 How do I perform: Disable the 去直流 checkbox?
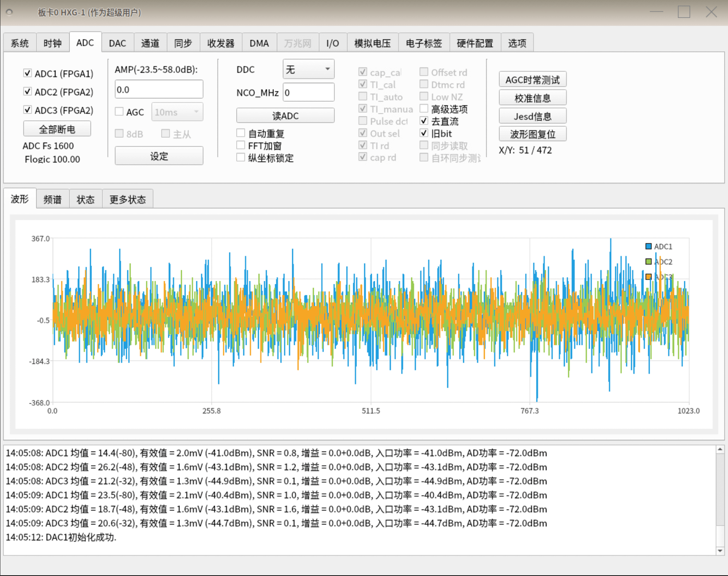pos(424,121)
